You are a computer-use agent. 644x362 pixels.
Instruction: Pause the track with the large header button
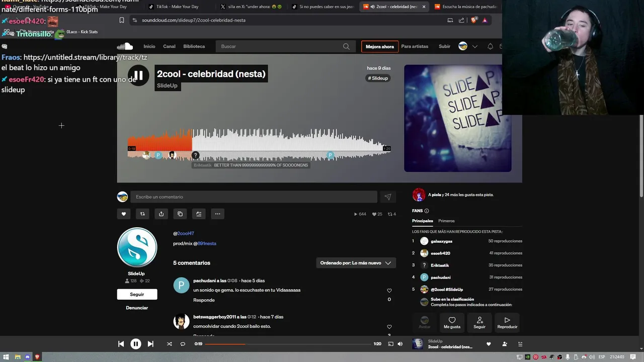[138, 76]
